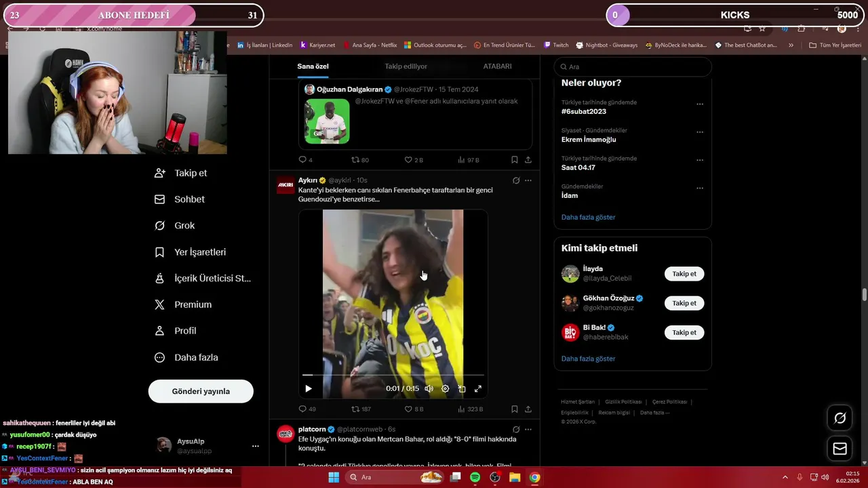Follow Bi Bak! with Takip et
The image size is (868, 488).
(x=684, y=332)
